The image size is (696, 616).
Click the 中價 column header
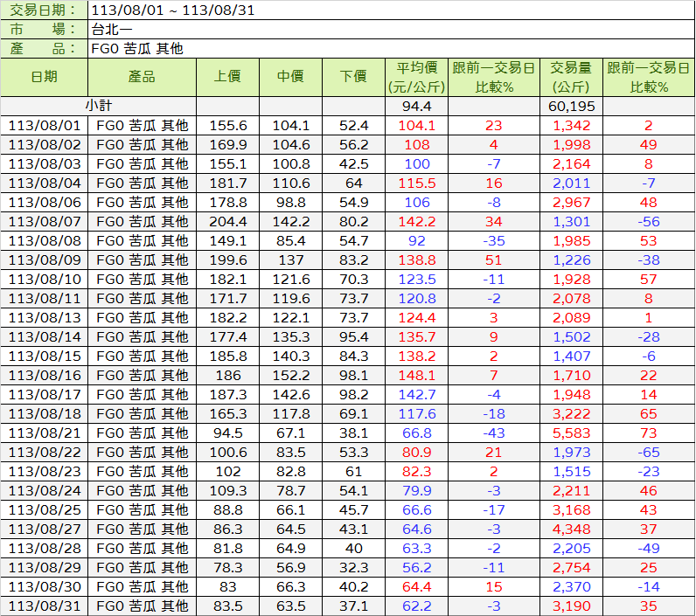click(x=290, y=78)
